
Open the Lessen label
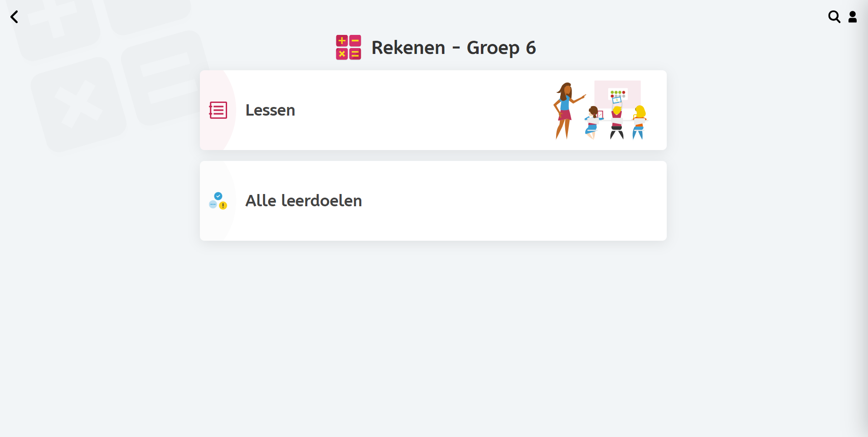coord(270,110)
